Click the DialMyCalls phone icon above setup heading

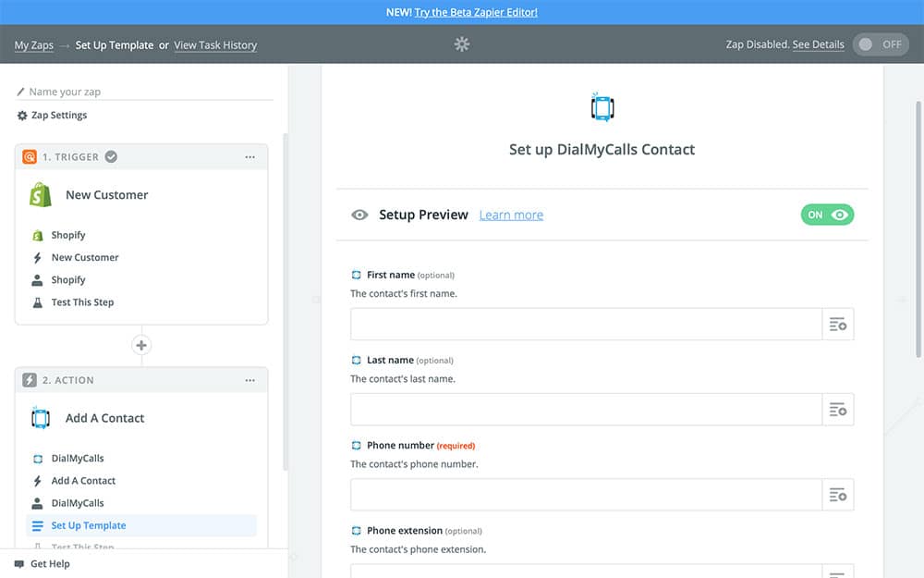[x=602, y=107]
